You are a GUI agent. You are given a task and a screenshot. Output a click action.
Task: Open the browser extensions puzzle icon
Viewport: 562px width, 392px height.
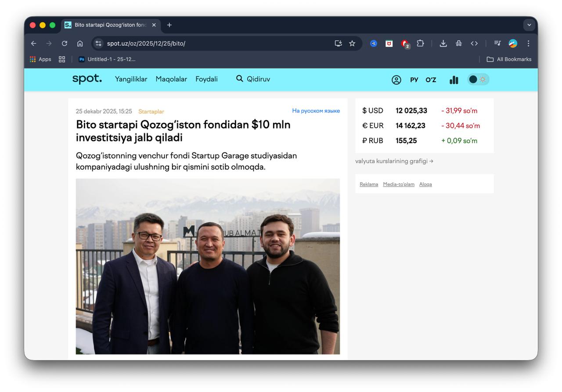420,43
